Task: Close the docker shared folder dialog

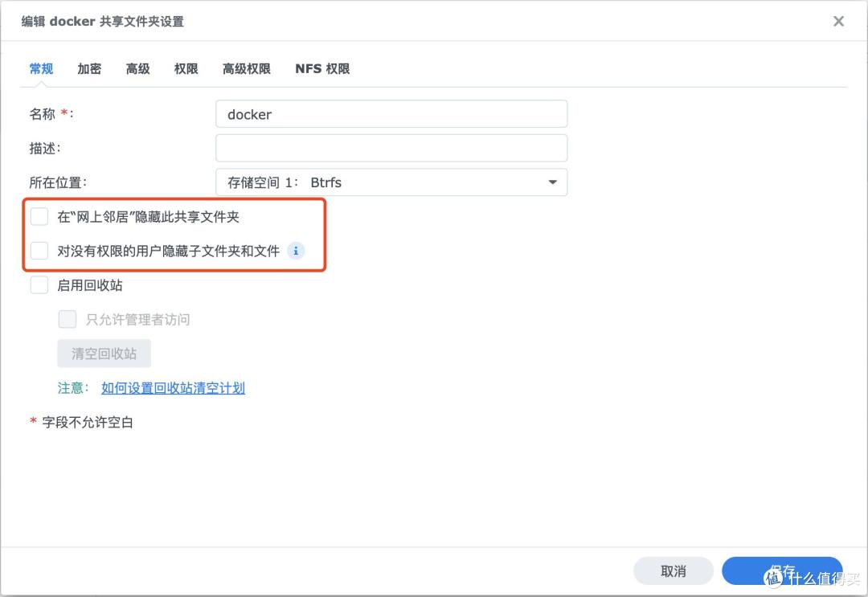Action: 838,21
